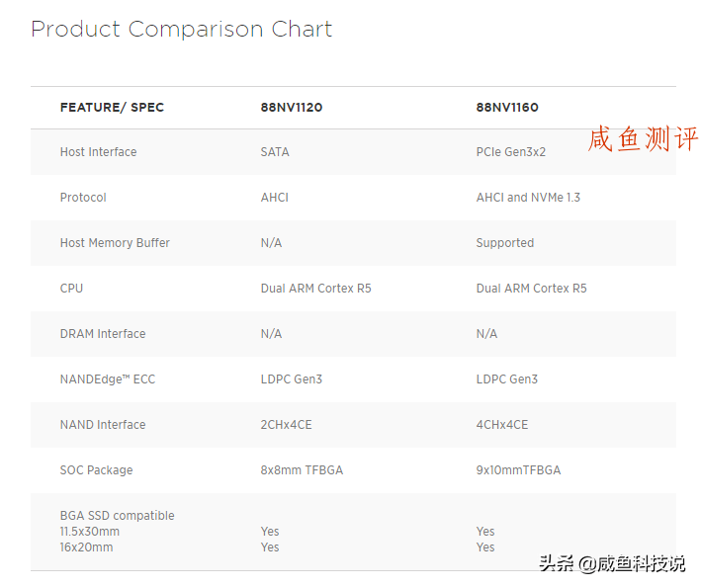Click the 2CHx4CE cell
This screenshot has height=588, width=701.
click(x=286, y=425)
